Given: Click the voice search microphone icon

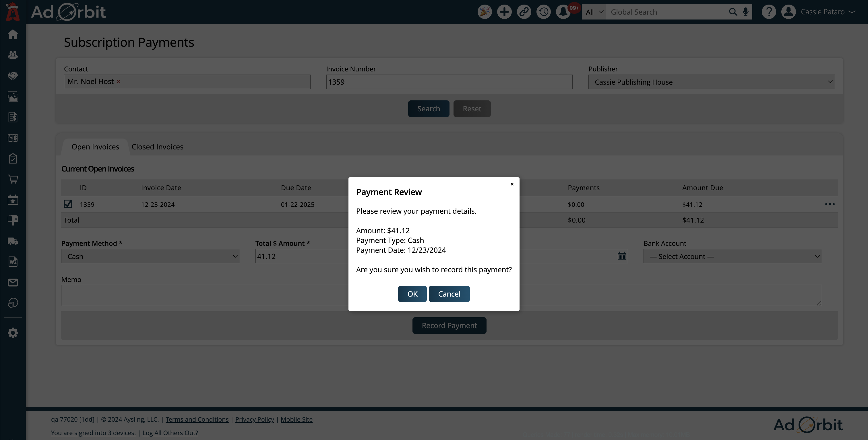Looking at the screenshot, I should [x=745, y=11].
